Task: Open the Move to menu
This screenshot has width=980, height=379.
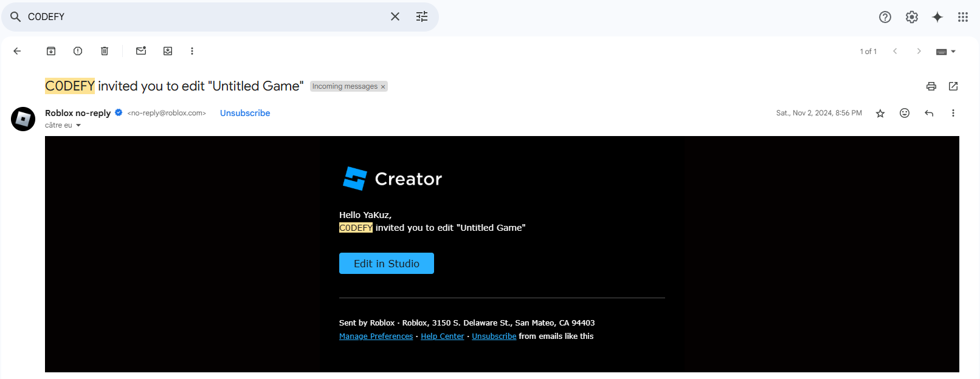Action: (x=168, y=51)
